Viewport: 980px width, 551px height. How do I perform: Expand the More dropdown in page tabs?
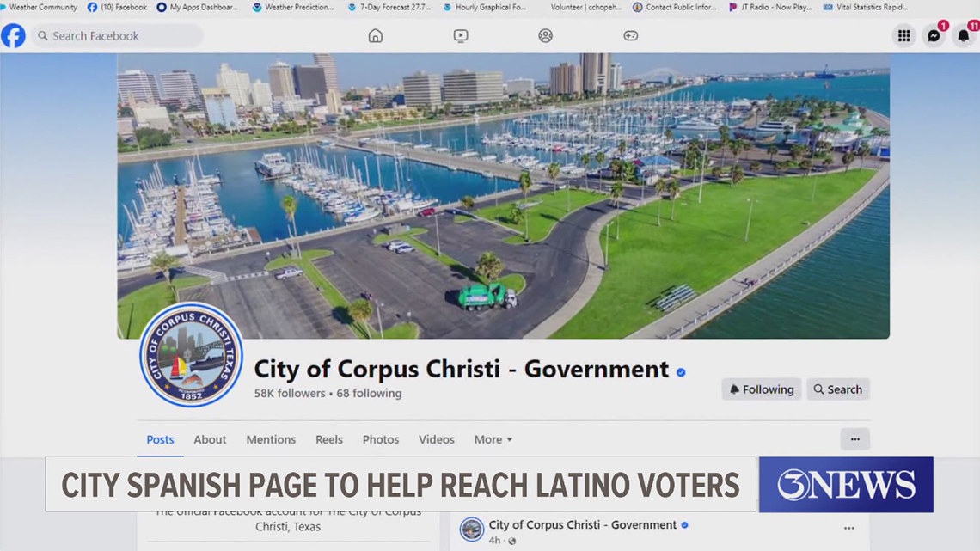[493, 439]
